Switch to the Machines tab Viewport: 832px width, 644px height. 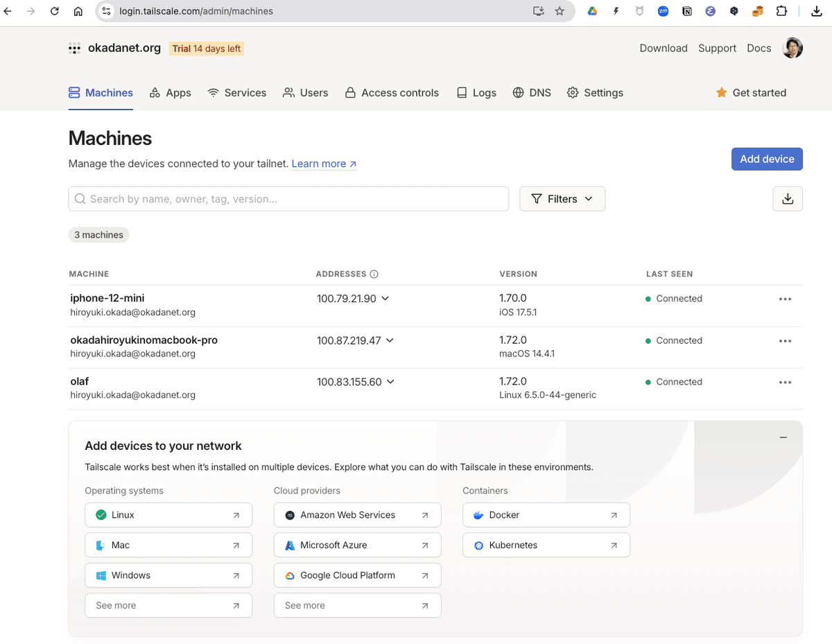[x=101, y=93]
